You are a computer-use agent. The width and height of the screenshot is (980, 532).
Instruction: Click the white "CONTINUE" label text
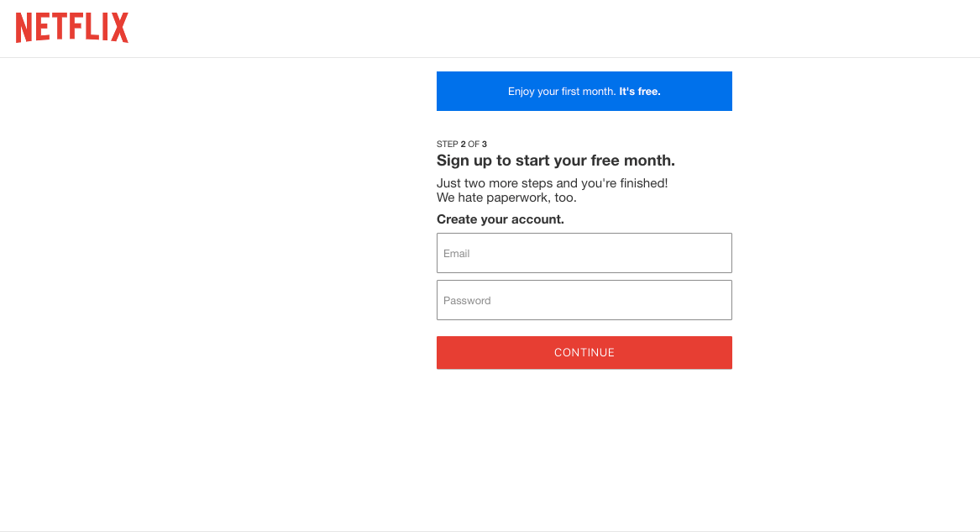tap(584, 353)
